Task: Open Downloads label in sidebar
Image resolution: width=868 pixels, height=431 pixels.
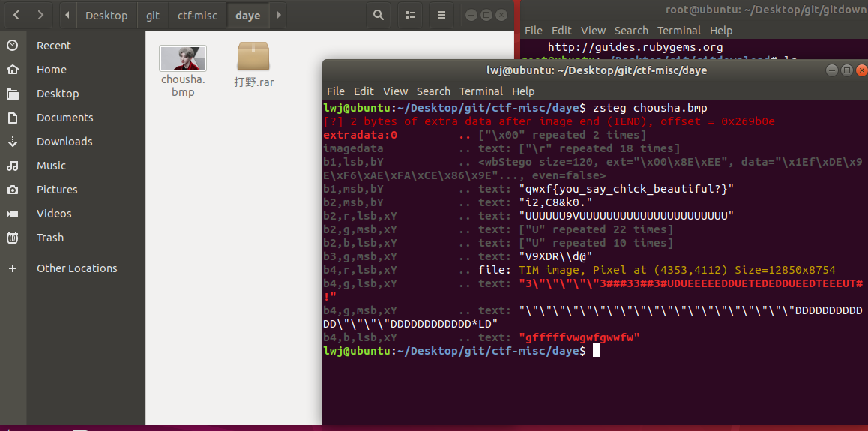Action: [x=64, y=142]
